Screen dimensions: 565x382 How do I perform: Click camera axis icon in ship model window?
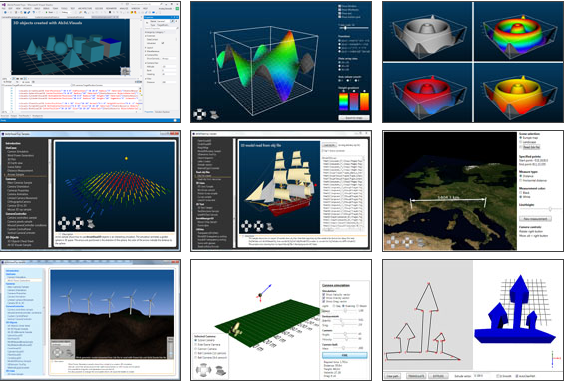pyautogui.click(x=270, y=226)
